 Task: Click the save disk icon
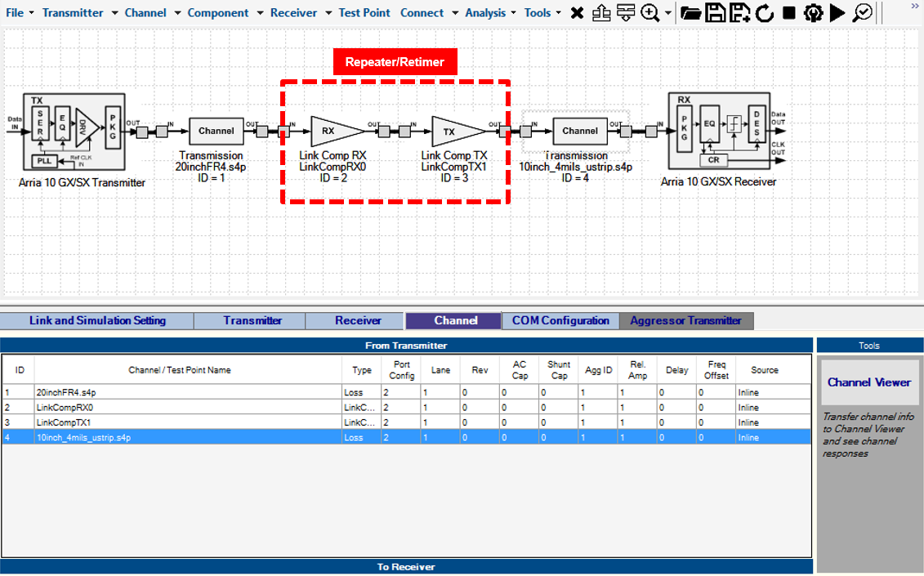pos(716,13)
